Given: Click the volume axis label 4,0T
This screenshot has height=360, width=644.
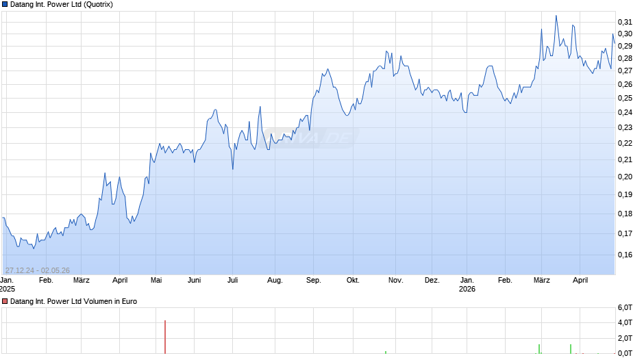Looking at the screenshot, I should 625,322.
